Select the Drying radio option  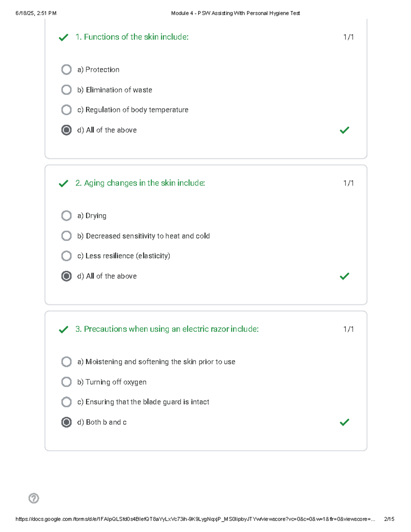click(66, 216)
